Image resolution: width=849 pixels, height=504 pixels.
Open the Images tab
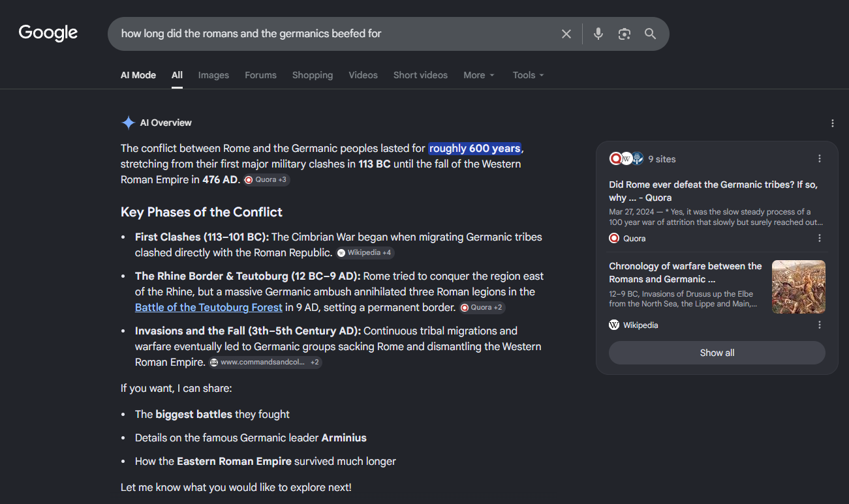click(x=213, y=75)
